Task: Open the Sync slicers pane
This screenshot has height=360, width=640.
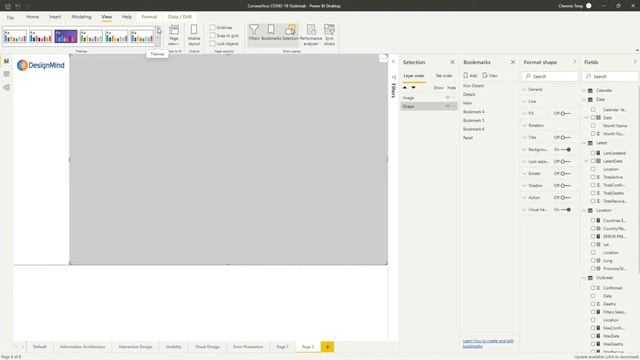Action: tap(329, 35)
